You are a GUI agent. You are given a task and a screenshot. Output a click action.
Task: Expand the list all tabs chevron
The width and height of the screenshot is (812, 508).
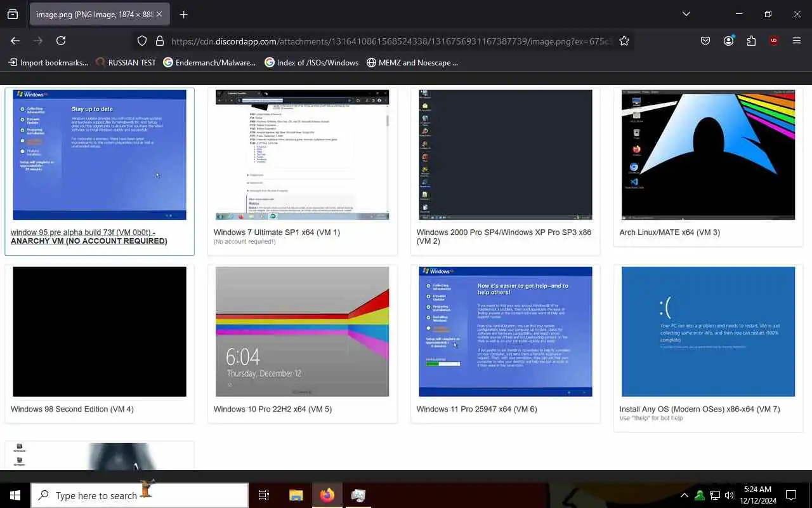coord(686,14)
